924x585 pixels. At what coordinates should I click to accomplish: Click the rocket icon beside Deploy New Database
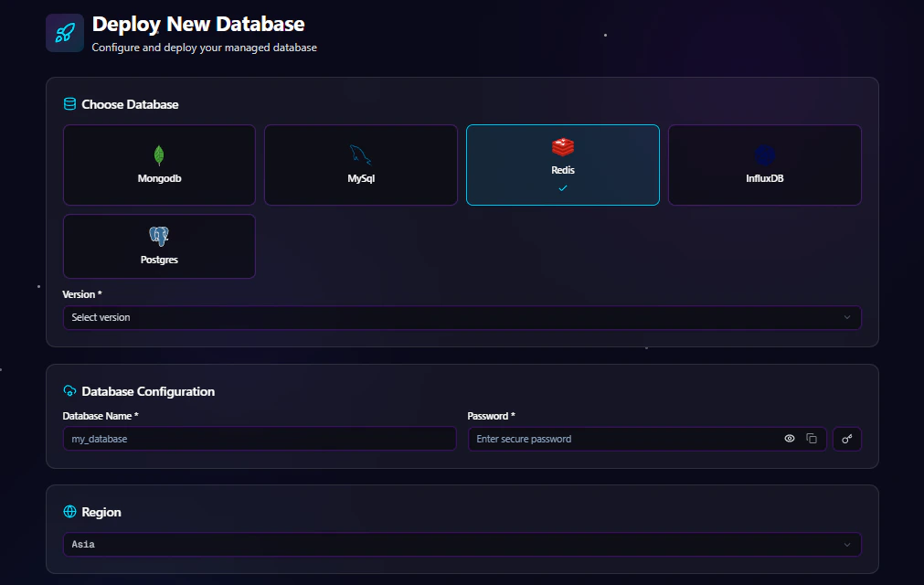(65, 33)
